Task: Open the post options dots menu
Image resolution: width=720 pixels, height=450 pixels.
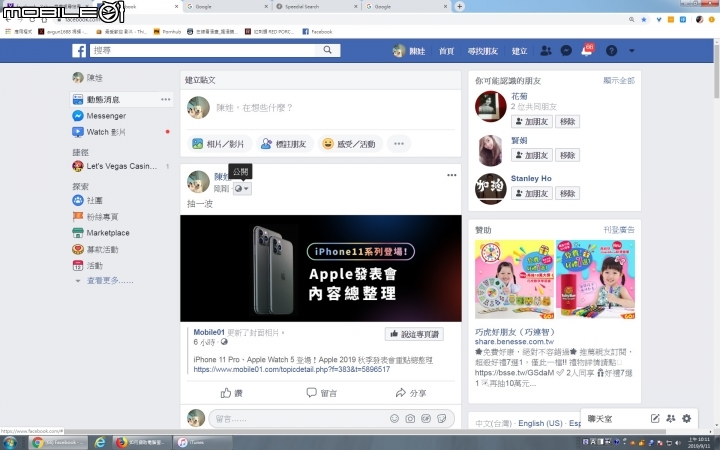Action: (x=451, y=175)
